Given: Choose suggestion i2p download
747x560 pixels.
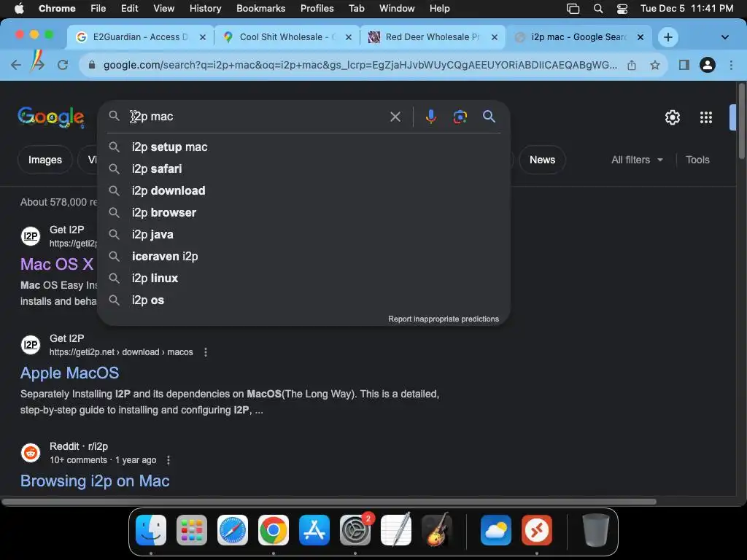Looking at the screenshot, I should click(304, 191).
